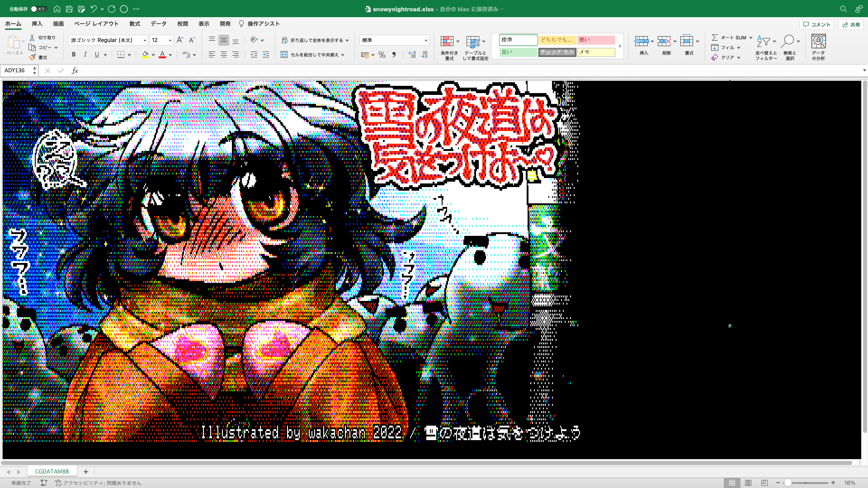This screenshot has height=488, width=868.
Task: Toggle Italic formatting
Action: (85, 55)
